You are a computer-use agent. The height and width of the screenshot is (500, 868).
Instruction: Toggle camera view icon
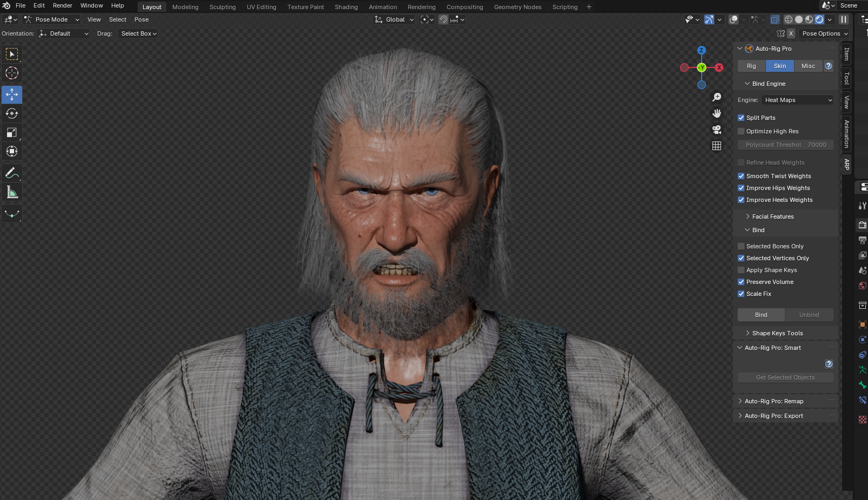coord(717,130)
